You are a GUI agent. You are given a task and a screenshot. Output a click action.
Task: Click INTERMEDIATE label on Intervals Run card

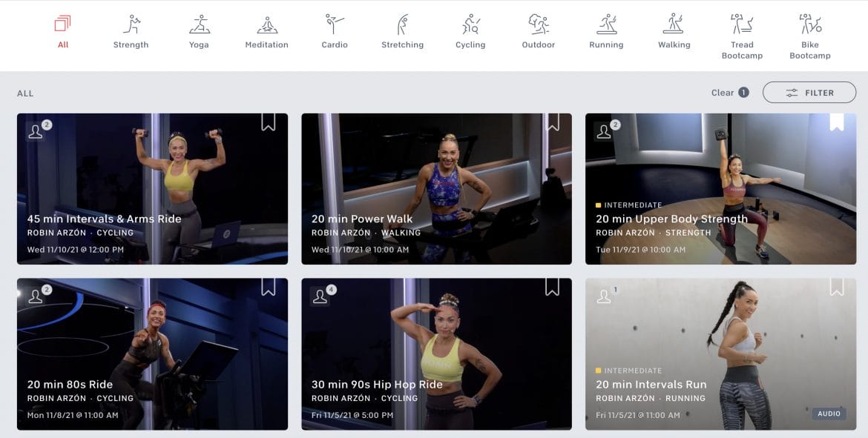point(633,371)
